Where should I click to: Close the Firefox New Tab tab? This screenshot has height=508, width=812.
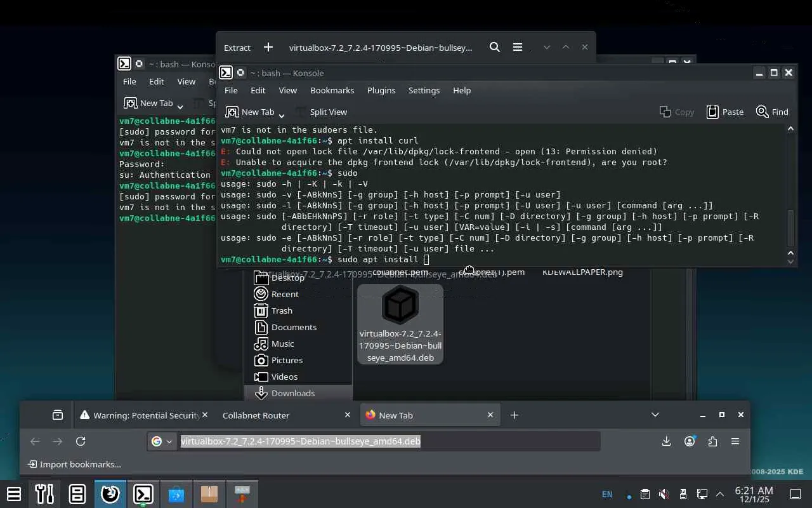pyautogui.click(x=490, y=415)
